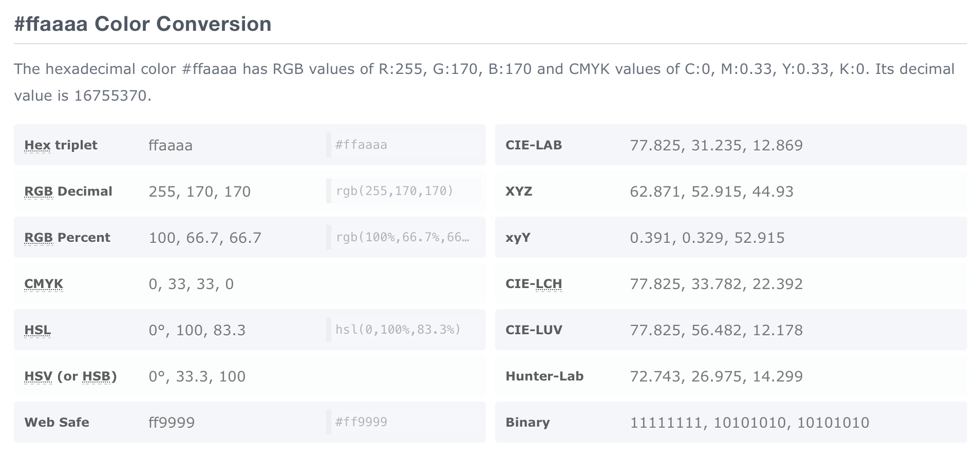Click the HSV abbreviation label
This screenshot has width=980, height=458.
(x=38, y=376)
